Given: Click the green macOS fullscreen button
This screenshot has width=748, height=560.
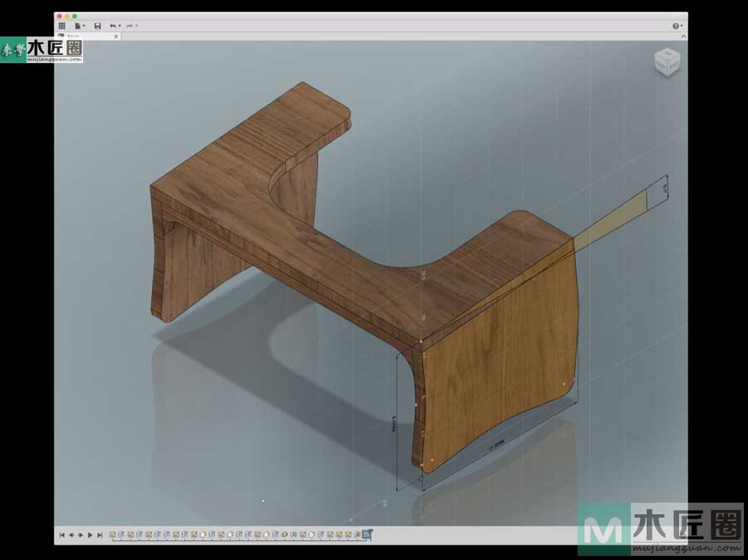Looking at the screenshot, I should click(x=75, y=17).
